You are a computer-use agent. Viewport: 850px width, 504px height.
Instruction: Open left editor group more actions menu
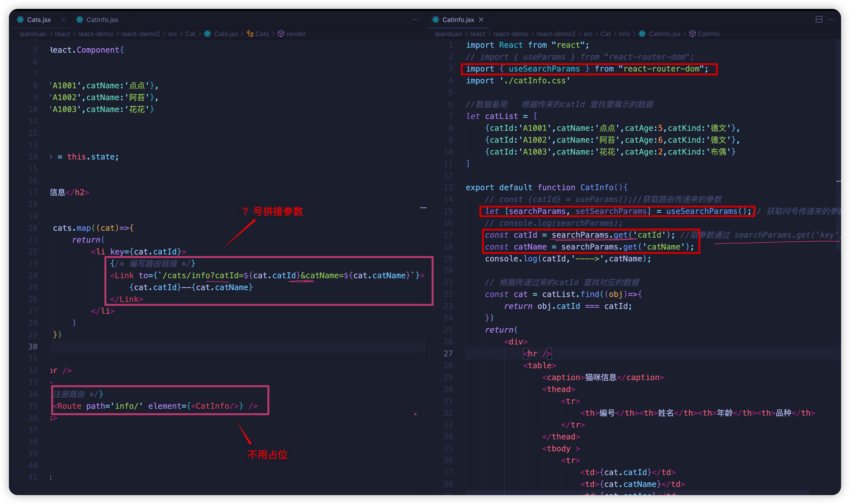415,19
